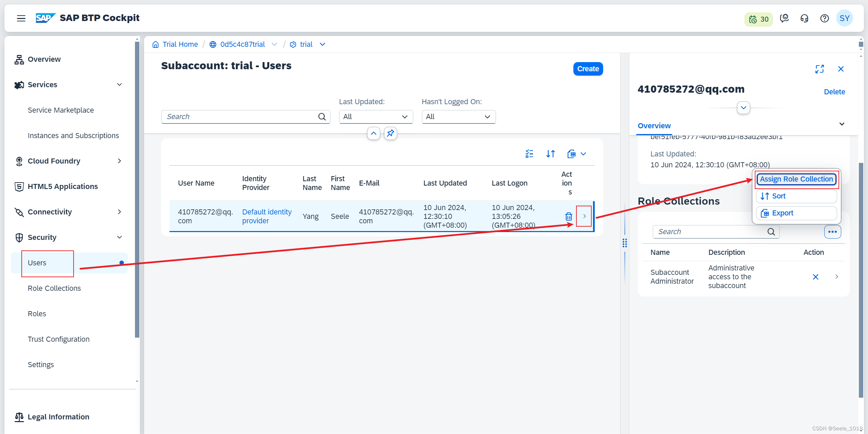This screenshot has height=434, width=868.
Task: Open the details panel section dropdown arrow
Action: [842, 124]
